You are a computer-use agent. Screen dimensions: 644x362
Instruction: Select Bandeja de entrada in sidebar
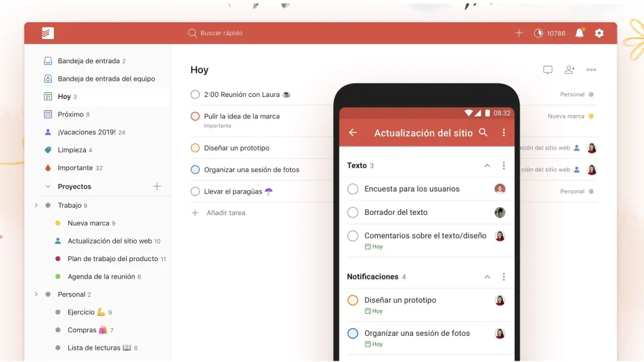(88, 61)
